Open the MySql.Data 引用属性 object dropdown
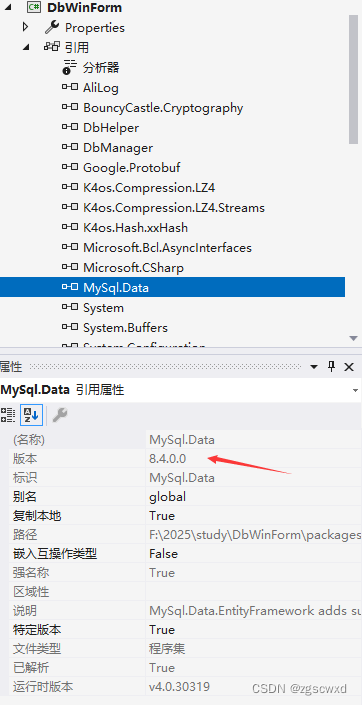 pyautogui.click(x=356, y=390)
